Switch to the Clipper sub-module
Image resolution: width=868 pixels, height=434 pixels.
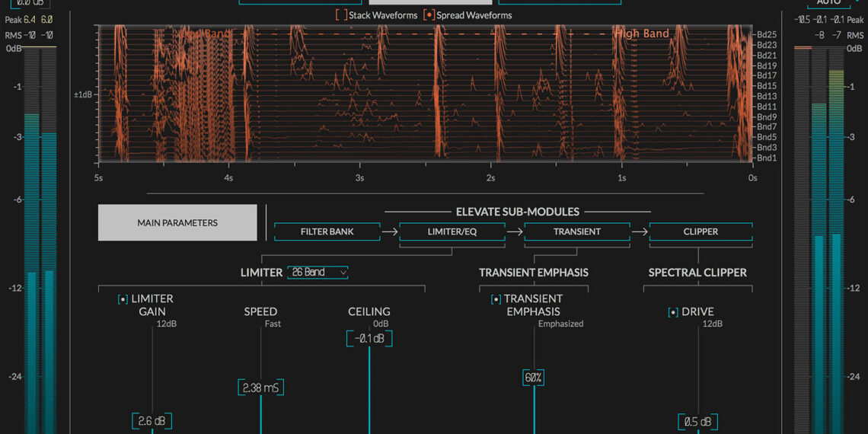(x=700, y=231)
